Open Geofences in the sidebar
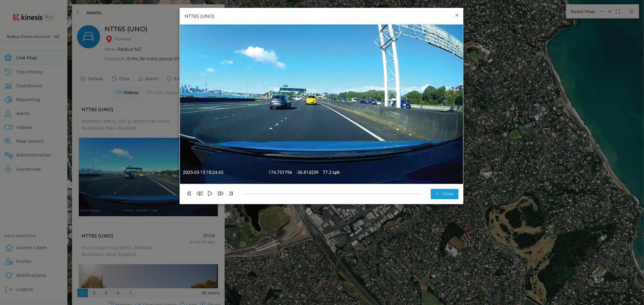The height and width of the screenshot is (305, 644). (x=28, y=169)
